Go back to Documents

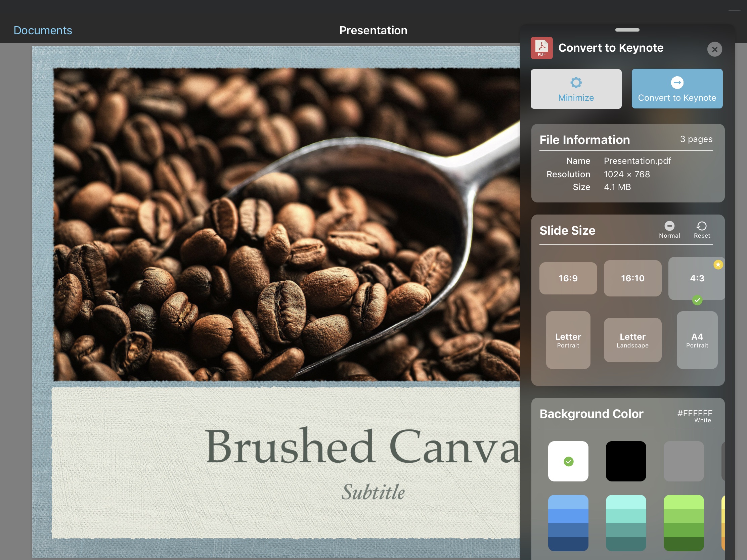coord(43,30)
